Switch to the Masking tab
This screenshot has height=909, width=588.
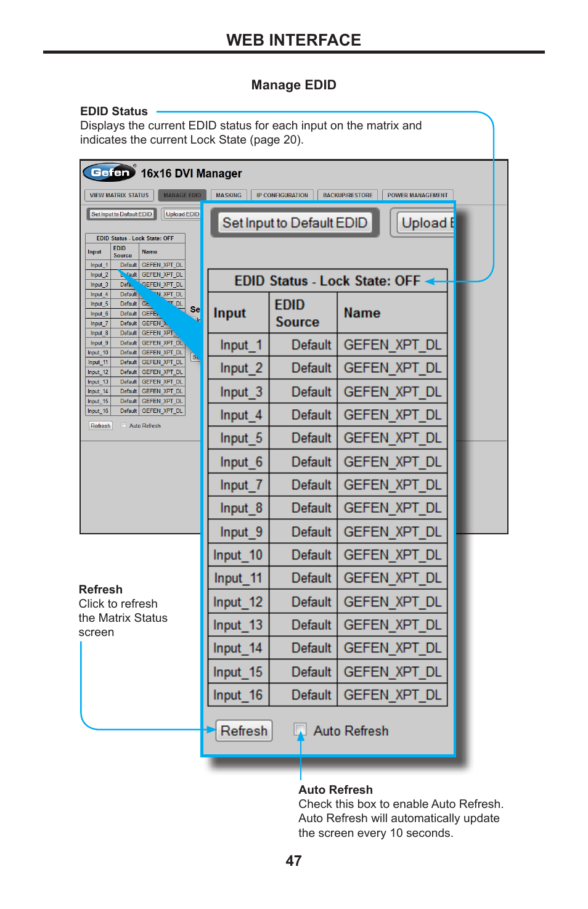pyautogui.click(x=229, y=195)
